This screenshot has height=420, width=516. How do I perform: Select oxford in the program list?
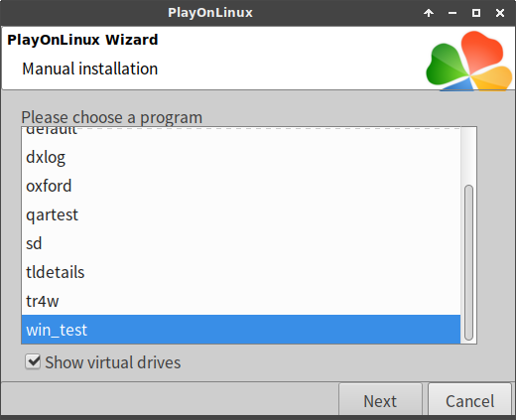point(241,186)
